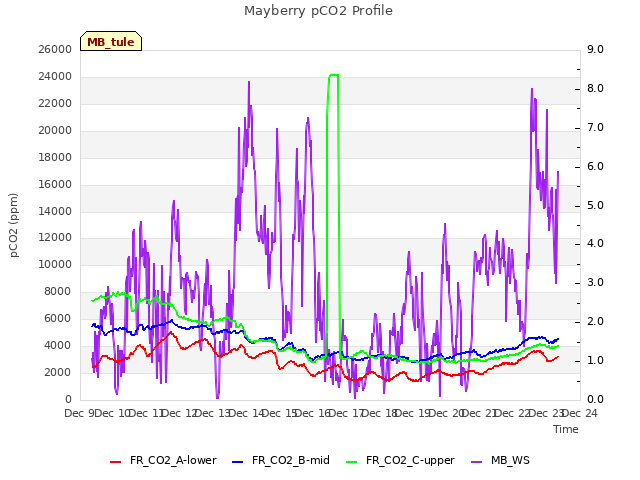
Task: Select the FR_CO2_C-upper legend label
Action: [x=410, y=460]
